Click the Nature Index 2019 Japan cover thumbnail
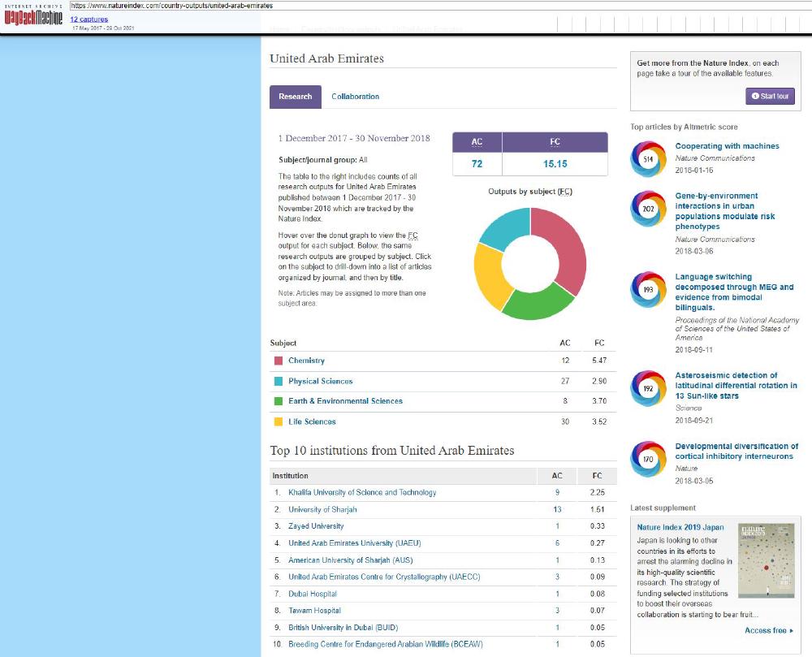 pyautogui.click(x=766, y=560)
